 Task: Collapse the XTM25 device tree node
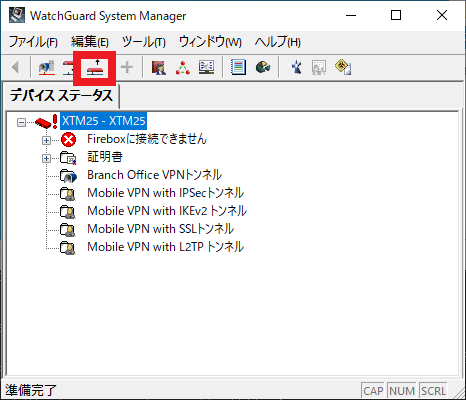tap(21, 123)
